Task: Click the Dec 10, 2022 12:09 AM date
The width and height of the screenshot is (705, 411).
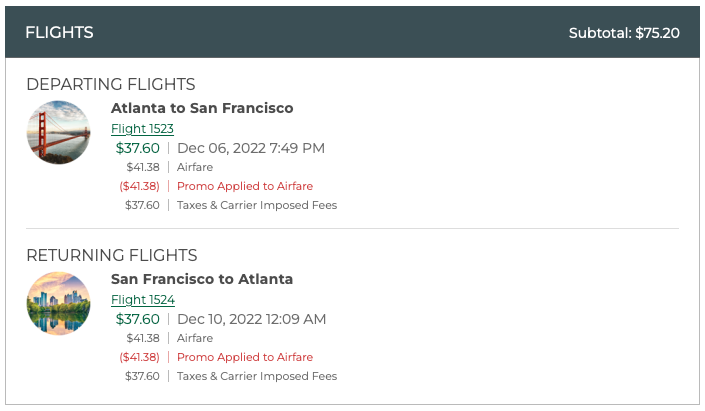Action: (x=252, y=320)
